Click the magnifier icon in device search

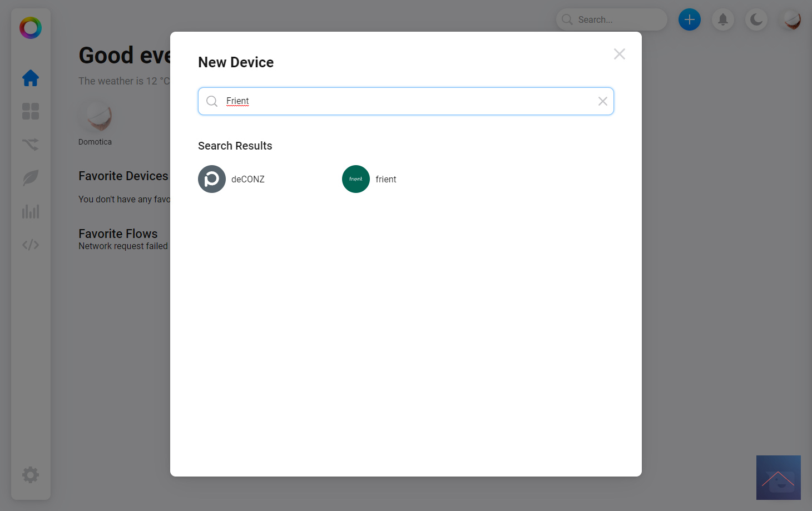[x=212, y=101]
